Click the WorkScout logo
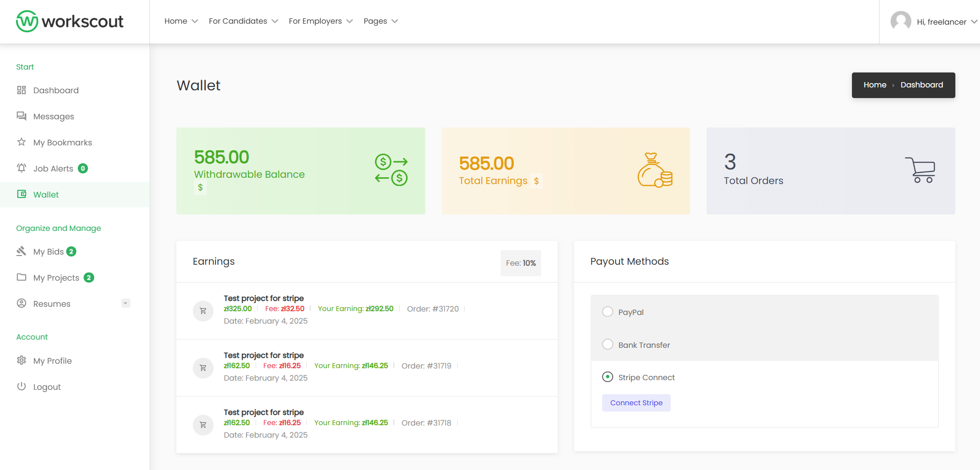Screen dimensions: 980x470 [70, 21]
